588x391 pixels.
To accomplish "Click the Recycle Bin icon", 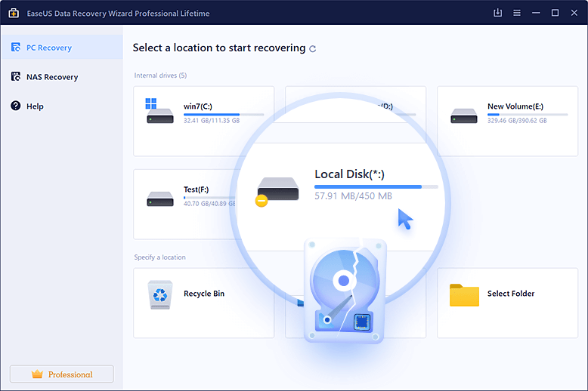I will tap(159, 294).
